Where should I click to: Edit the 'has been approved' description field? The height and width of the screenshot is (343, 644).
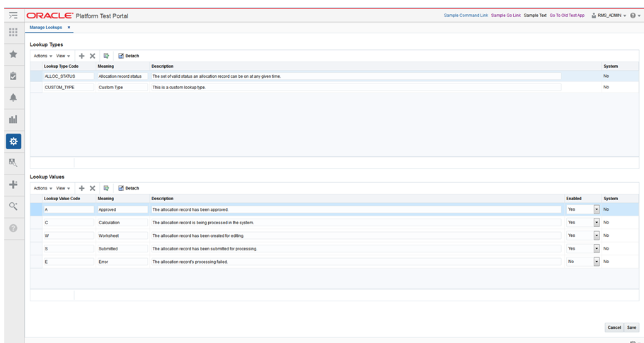356,209
